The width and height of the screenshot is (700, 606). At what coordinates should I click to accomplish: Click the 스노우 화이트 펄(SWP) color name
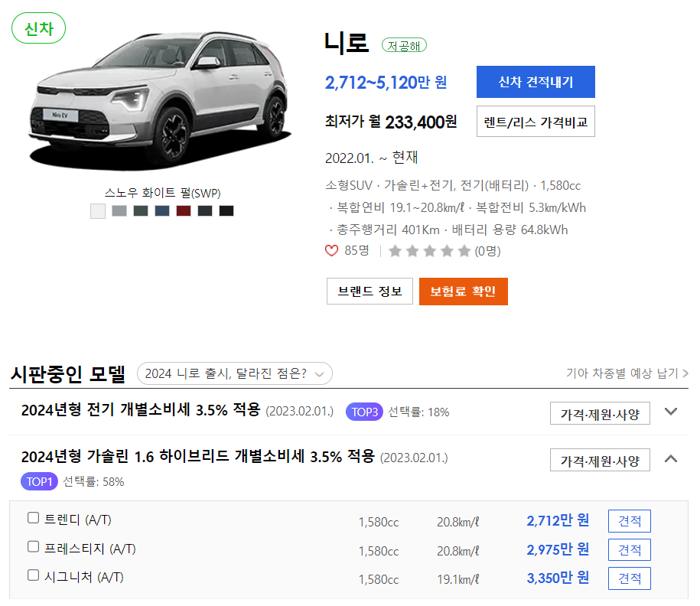point(162,193)
